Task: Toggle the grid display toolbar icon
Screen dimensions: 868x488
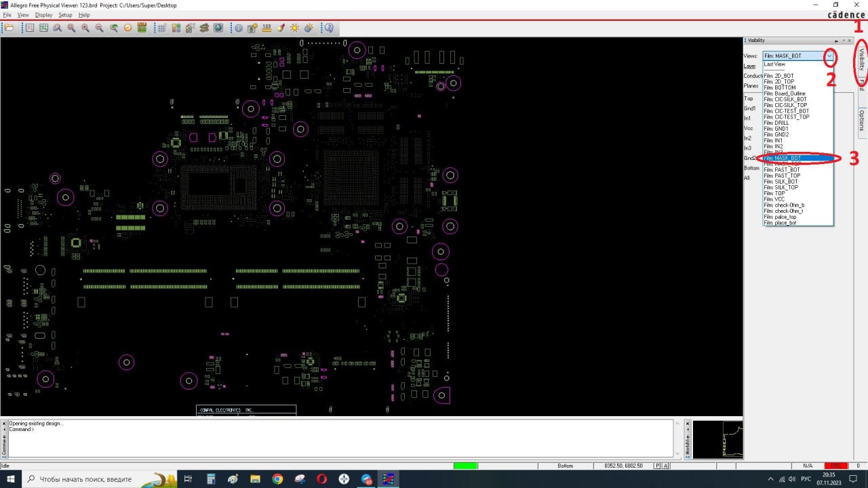Action: [x=161, y=28]
